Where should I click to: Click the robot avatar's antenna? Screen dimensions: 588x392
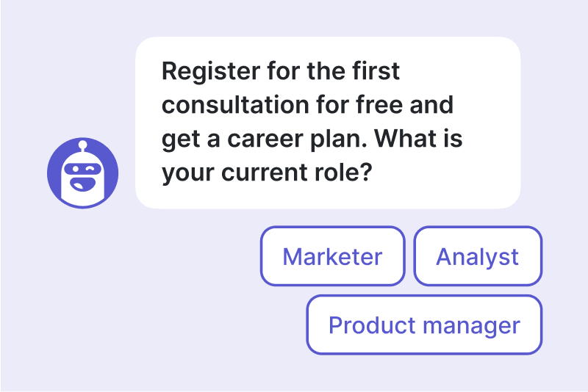(82, 145)
